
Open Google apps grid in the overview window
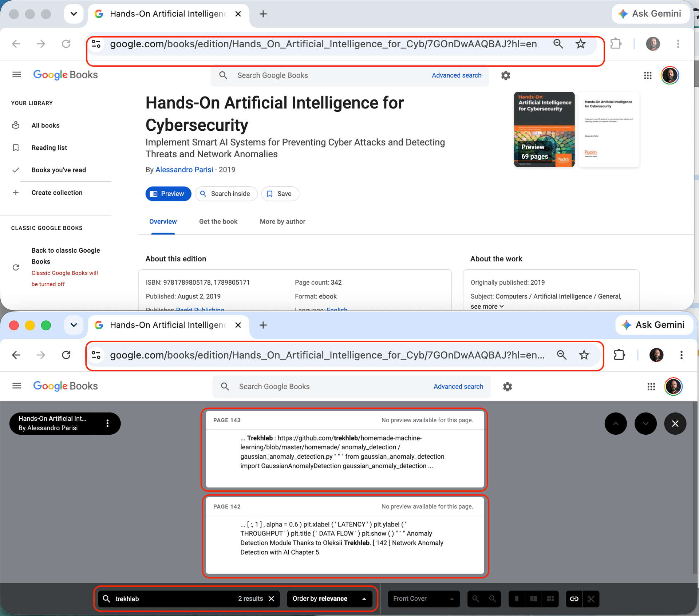point(648,75)
